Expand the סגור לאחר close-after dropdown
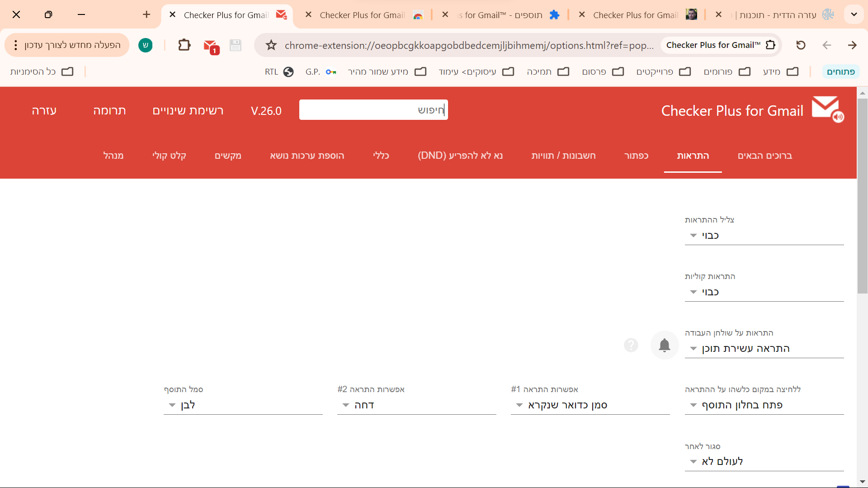 tap(764, 461)
